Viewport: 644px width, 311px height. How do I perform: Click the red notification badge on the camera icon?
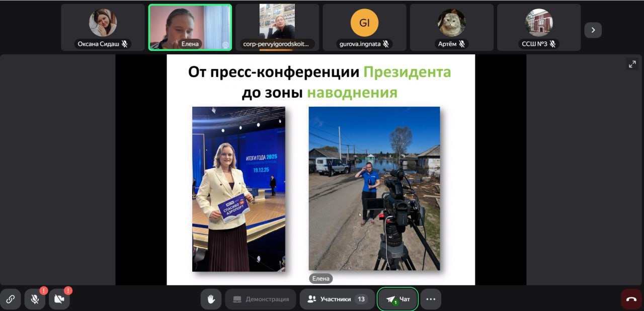point(67,291)
